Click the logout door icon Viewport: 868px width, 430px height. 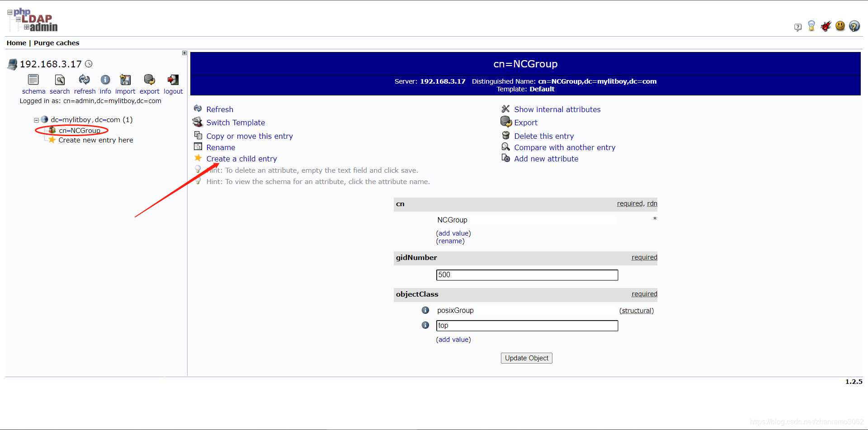173,80
